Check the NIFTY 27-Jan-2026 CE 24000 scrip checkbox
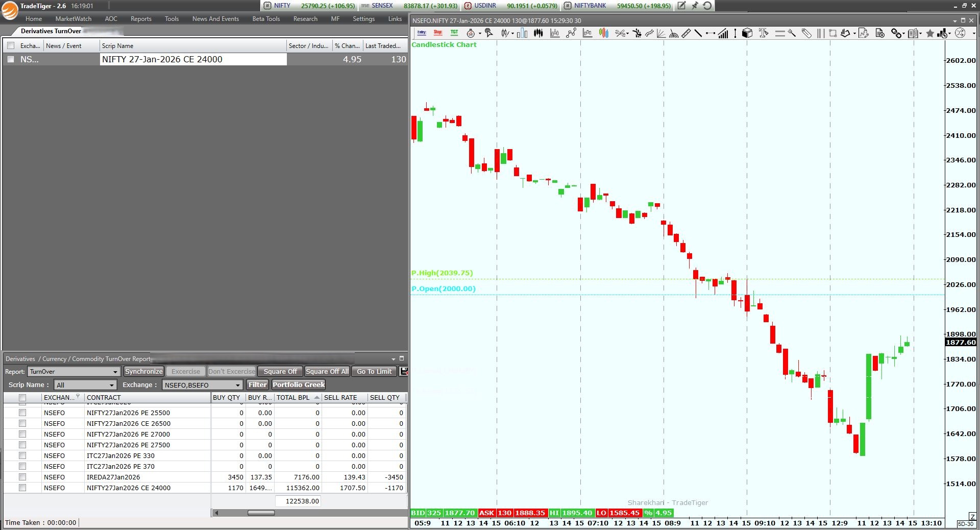Screen dimensions: 980x530 (x=11, y=59)
